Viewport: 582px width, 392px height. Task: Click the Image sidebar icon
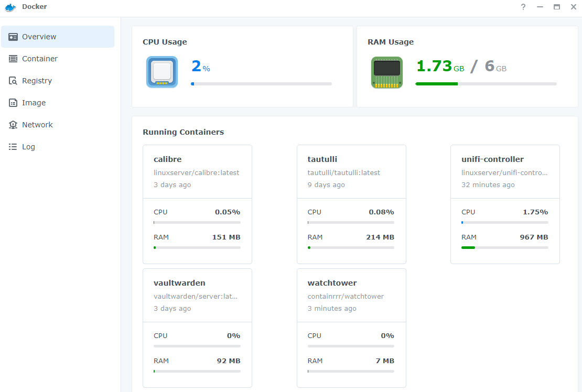(13, 103)
